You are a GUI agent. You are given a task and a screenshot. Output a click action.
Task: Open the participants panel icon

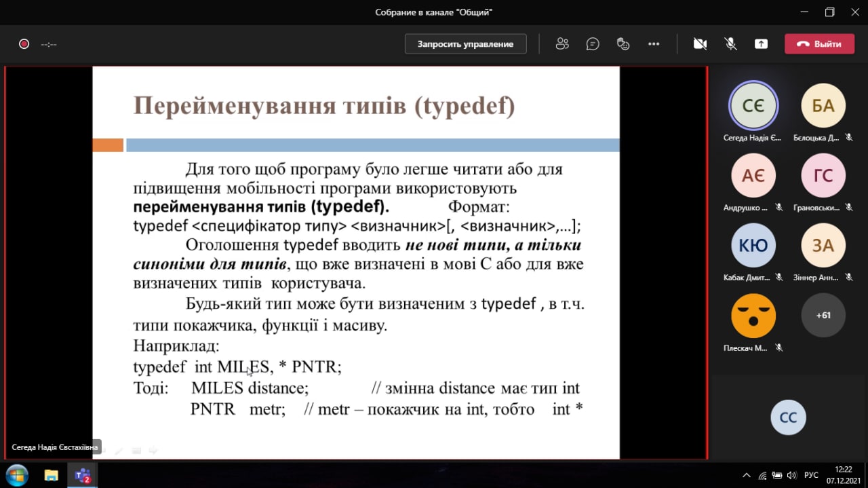[x=562, y=44]
